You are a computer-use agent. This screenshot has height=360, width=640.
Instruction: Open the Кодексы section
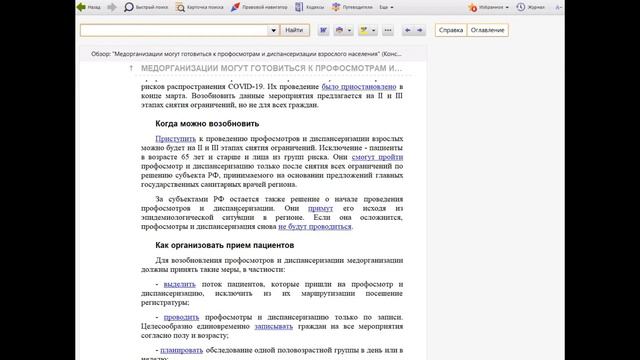tap(309, 7)
